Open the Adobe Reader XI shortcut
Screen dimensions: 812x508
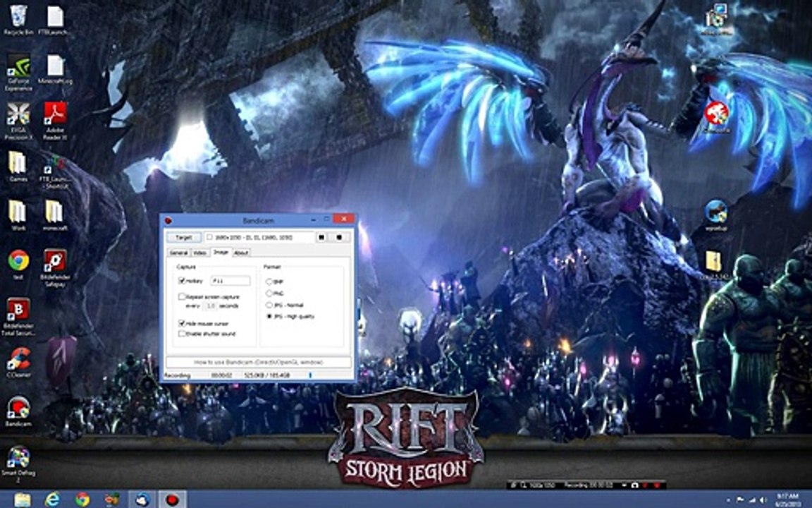pyautogui.click(x=55, y=120)
